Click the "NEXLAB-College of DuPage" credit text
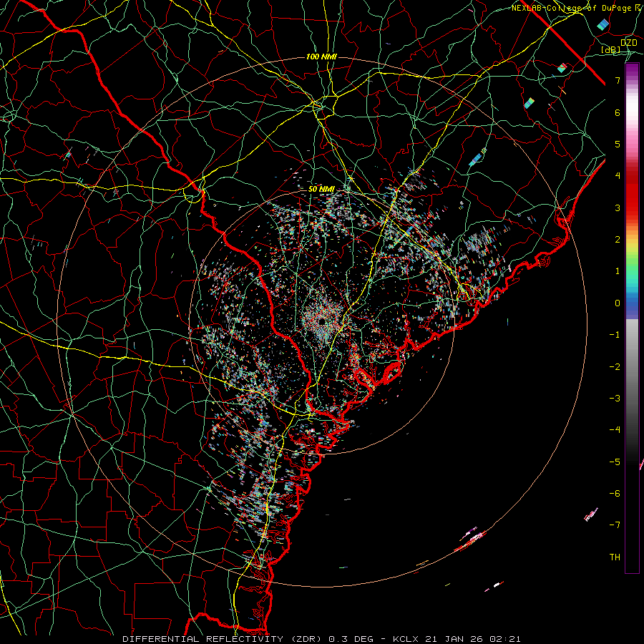The width and height of the screenshot is (644, 644). pyautogui.click(x=572, y=8)
